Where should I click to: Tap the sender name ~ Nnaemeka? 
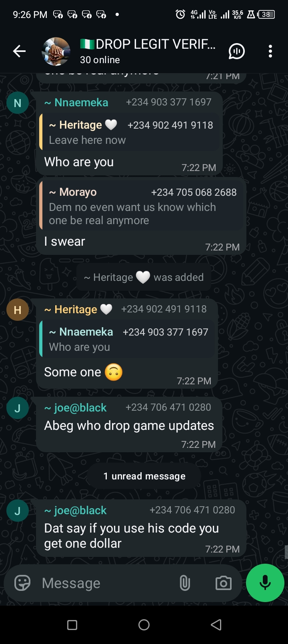[x=76, y=102]
